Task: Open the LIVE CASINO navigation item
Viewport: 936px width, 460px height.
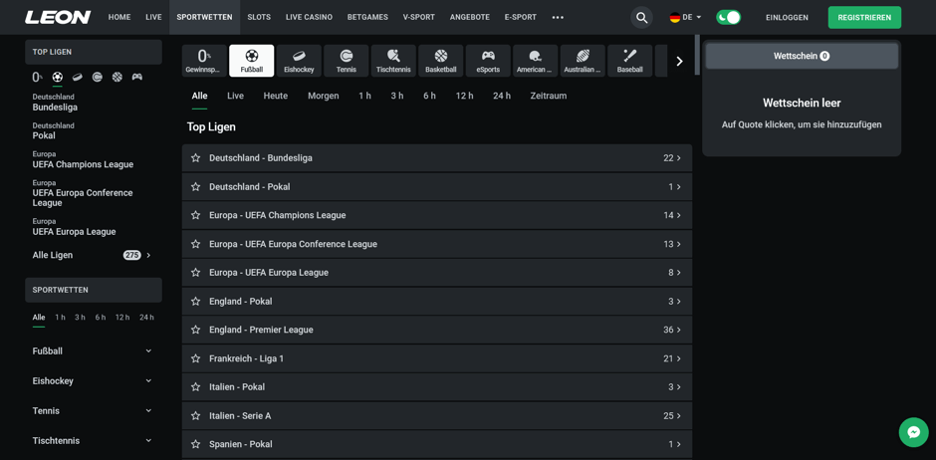Action: 309,17
